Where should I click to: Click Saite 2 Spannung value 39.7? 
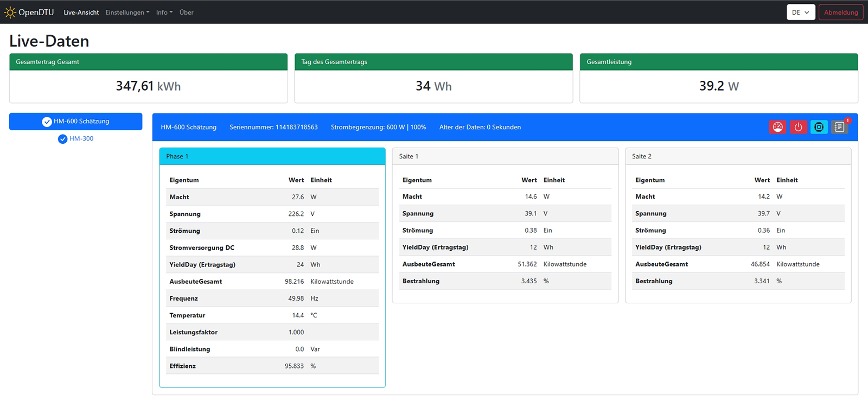click(x=764, y=213)
